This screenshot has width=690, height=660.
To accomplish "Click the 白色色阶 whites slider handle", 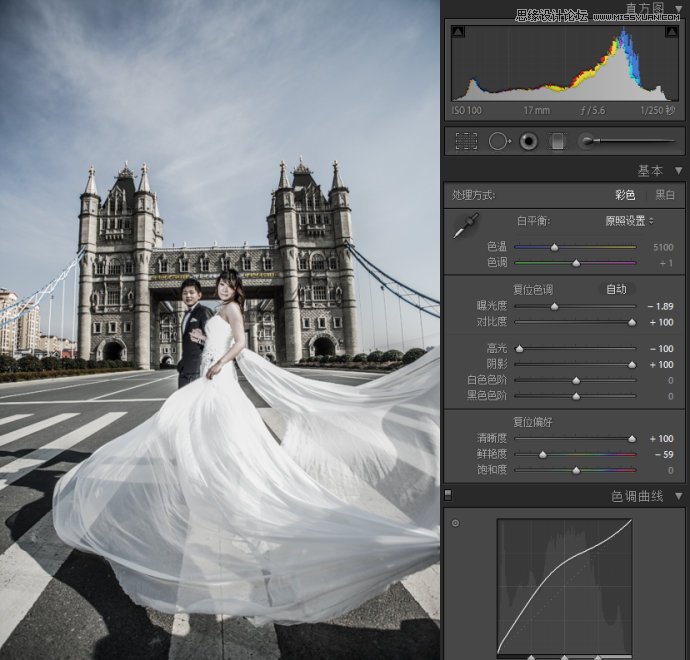I will point(576,381).
